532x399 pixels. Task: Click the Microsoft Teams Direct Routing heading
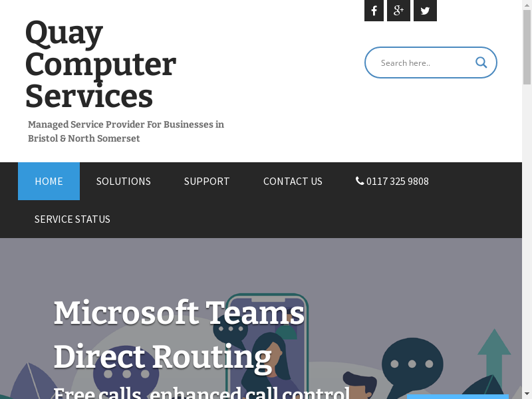tap(179, 334)
